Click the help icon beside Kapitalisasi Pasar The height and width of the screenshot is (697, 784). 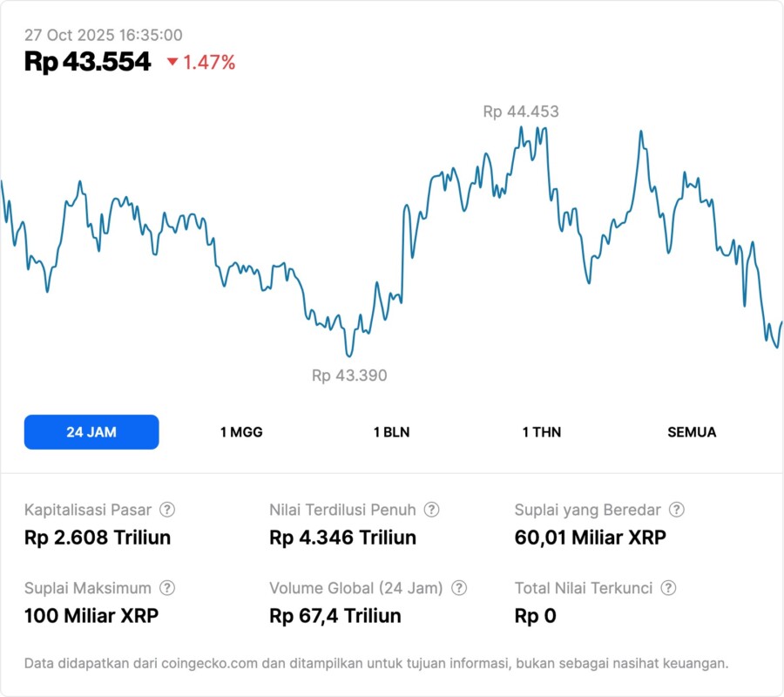167,510
